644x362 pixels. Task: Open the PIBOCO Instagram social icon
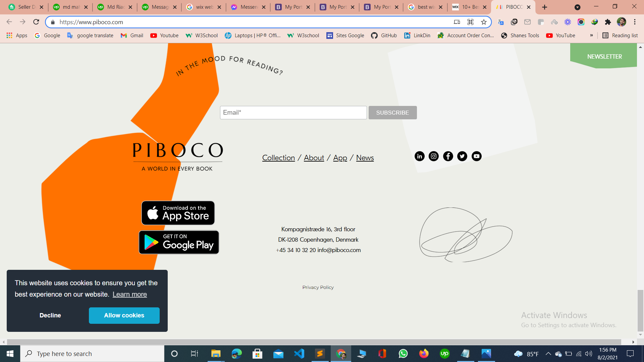[434, 156]
